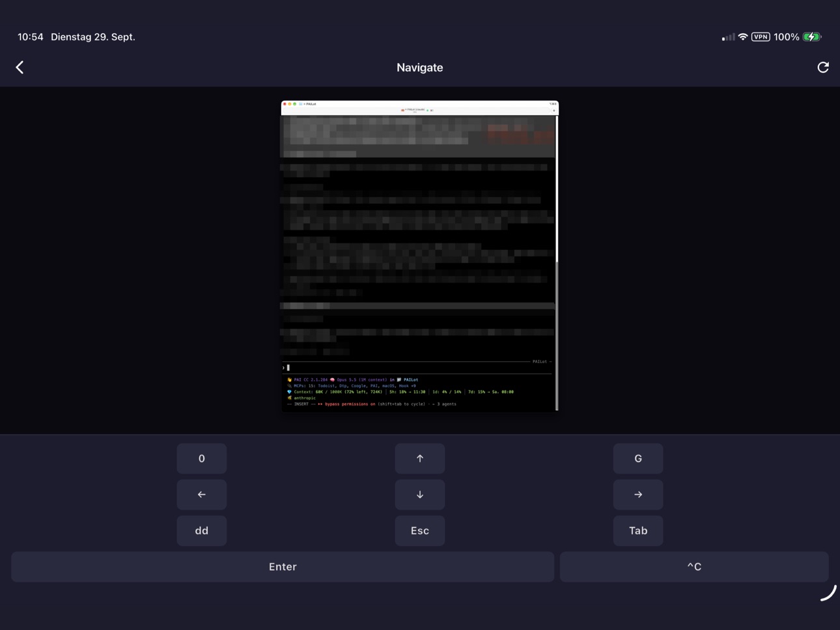Tap the 10:54 clock in status bar

click(31, 37)
